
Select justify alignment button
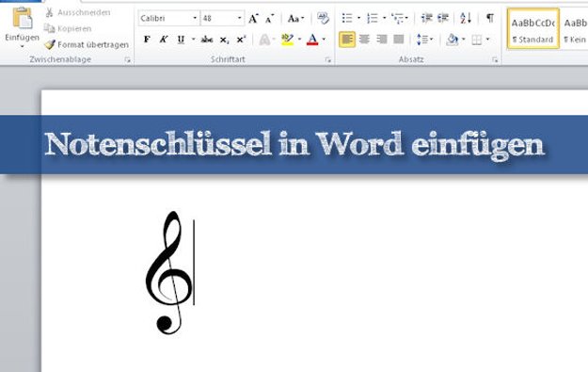click(399, 39)
